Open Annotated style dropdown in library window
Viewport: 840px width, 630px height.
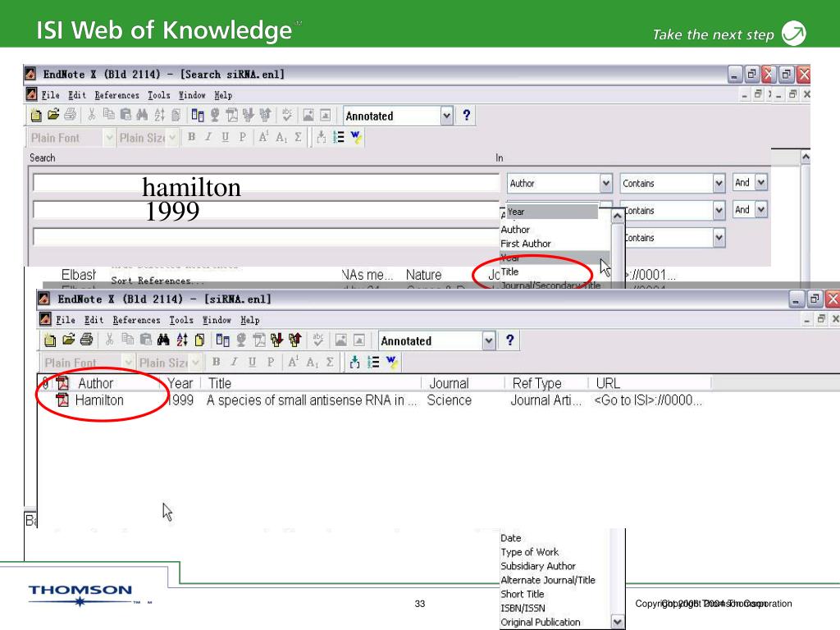(488, 340)
